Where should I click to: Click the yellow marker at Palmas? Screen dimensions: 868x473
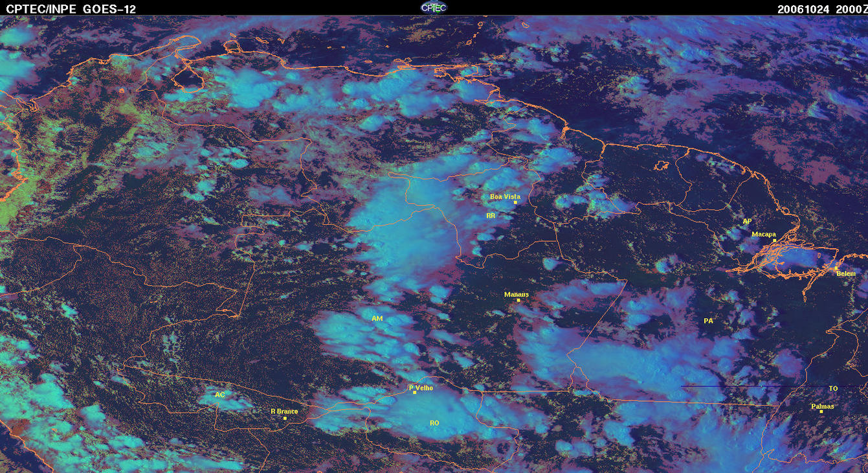pyautogui.click(x=821, y=412)
